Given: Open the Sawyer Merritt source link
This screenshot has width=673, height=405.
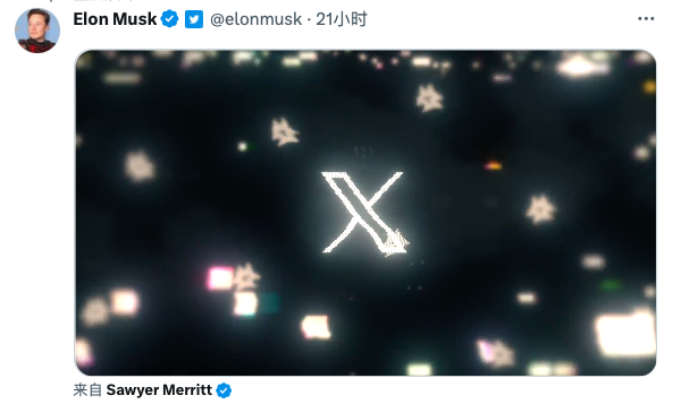Looking at the screenshot, I should pyautogui.click(x=159, y=390).
